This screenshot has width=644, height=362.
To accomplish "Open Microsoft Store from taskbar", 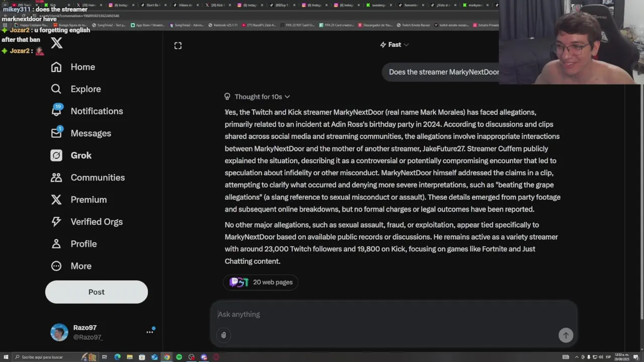I will pyautogui.click(x=142, y=357).
